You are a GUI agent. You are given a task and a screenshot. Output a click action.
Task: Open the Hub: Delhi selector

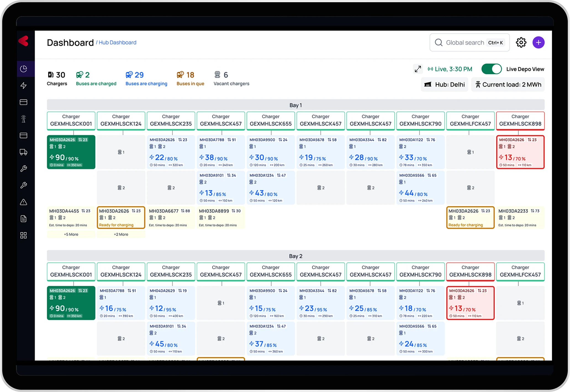pyautogui.click(x=445, y=85)
